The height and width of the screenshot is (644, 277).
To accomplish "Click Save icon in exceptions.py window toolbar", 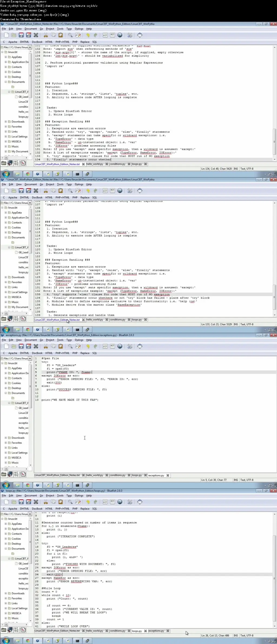I will coord(21,346).
